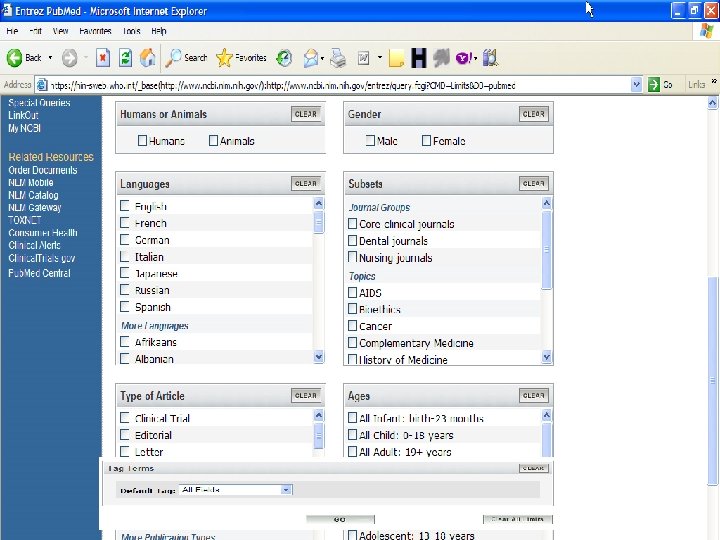Refresh the page with the green arrows icon
Screen dimensions: 720x540
125,58
